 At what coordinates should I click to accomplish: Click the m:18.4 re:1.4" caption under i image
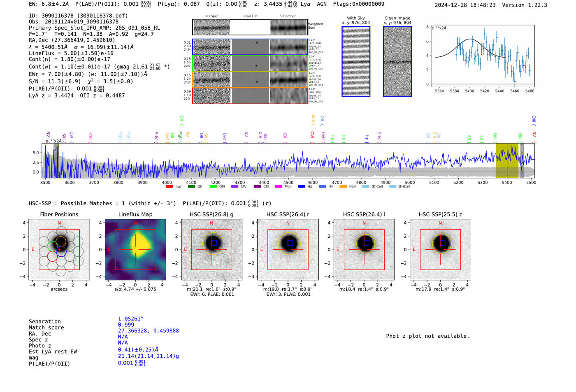click(364, 289)
